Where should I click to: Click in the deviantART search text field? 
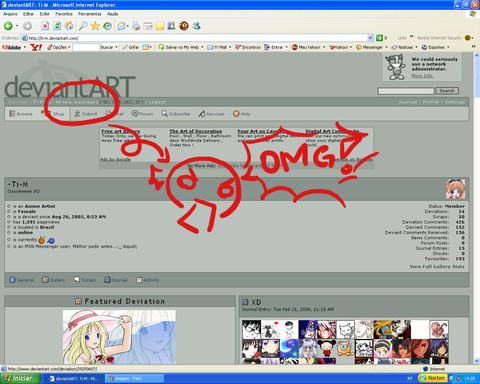point(406,91)
